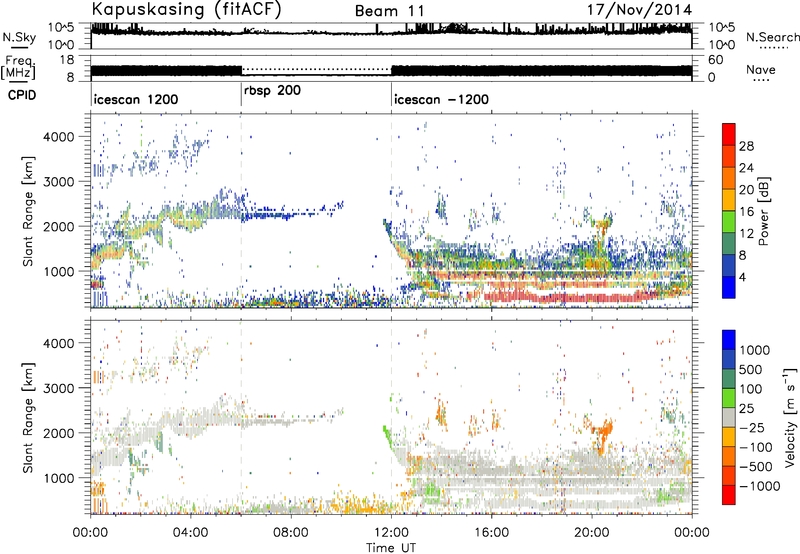Click the "2000" tick on the power panel axis
This screenshot has width=800, height=554.
pyautogui.click(x=59, y=226)
